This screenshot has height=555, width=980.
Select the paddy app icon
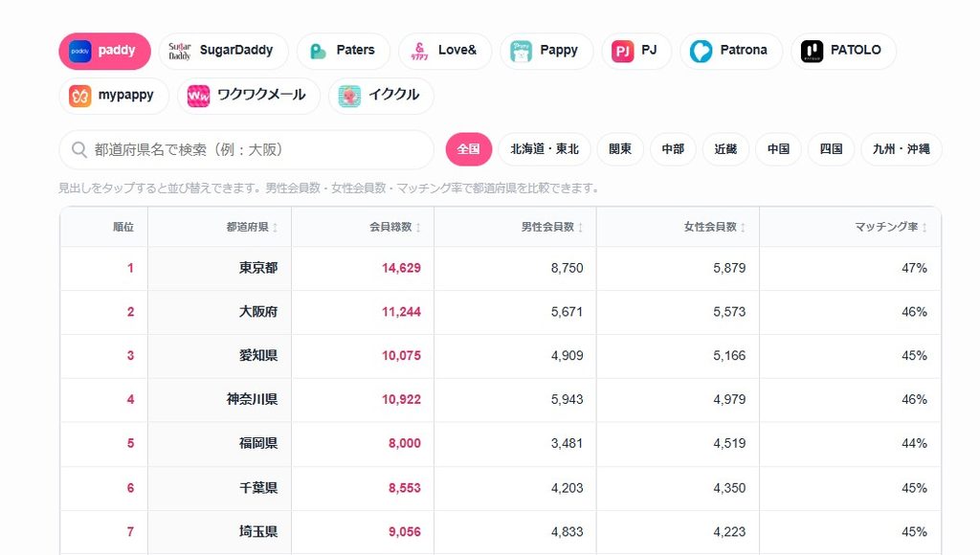point(80,52)
